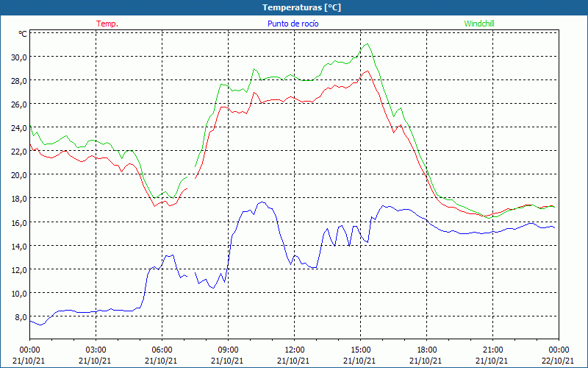Click the 12:00 time axis label
Image resolution: width=588 pixels, height=368 pixels.
[295, 350]
